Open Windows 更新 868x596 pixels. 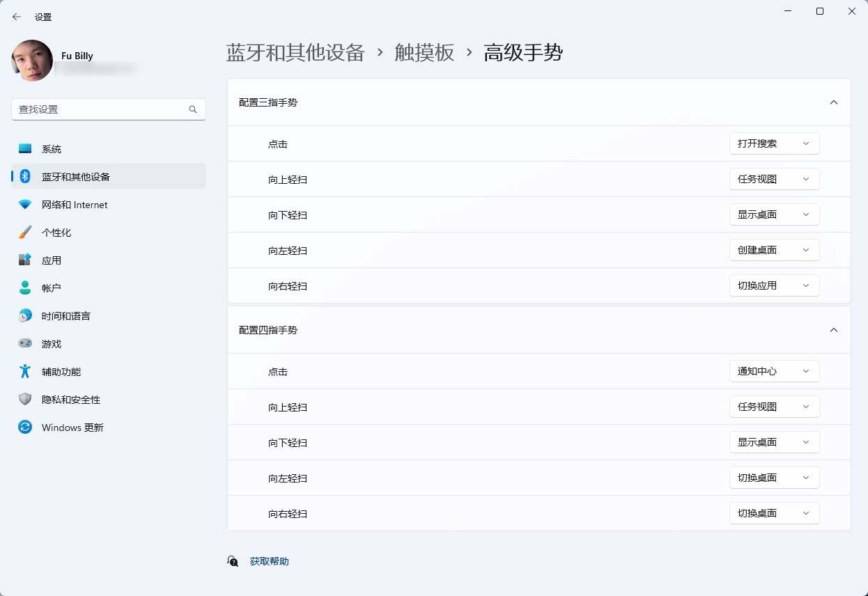tap(72, 427)
